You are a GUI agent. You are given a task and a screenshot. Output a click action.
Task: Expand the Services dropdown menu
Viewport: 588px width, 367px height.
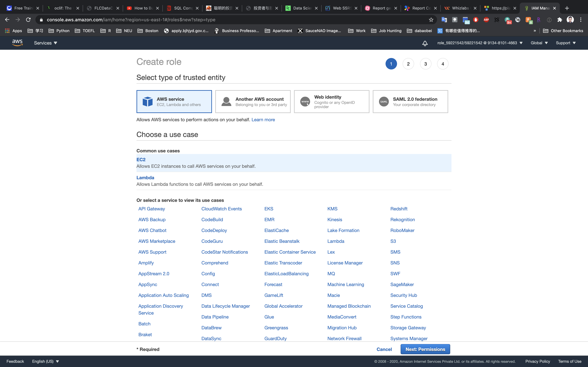(45, 43)
